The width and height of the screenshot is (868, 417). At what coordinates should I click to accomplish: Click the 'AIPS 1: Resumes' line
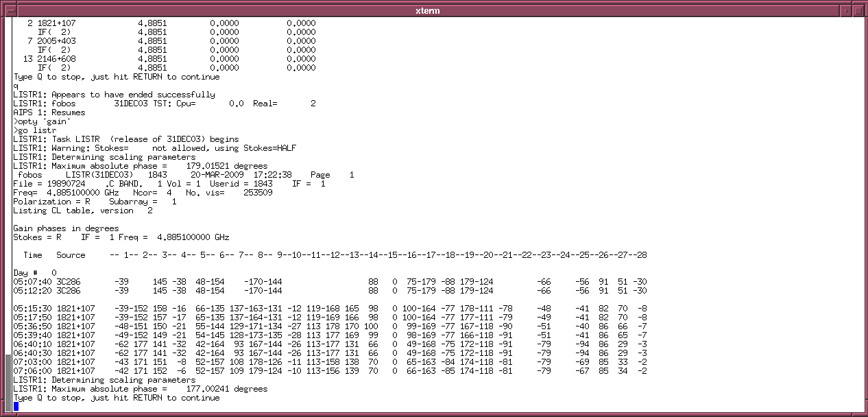pos(49,112)
